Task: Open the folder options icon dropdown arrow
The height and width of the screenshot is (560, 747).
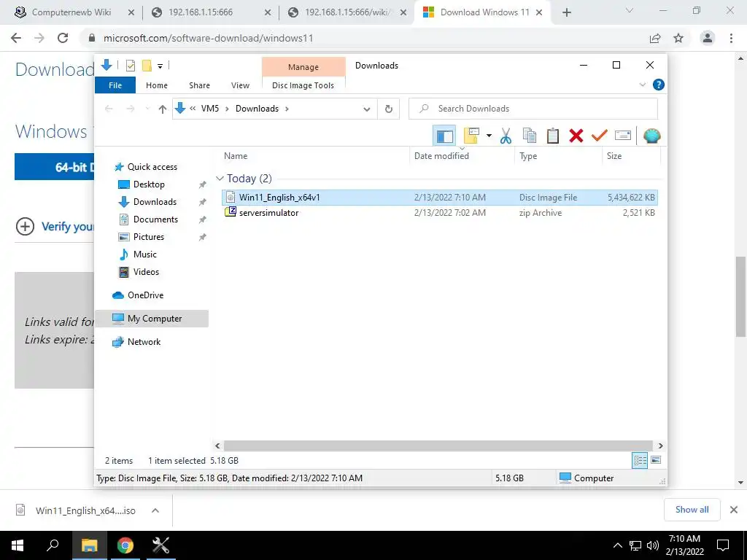Action: (489, 136)
